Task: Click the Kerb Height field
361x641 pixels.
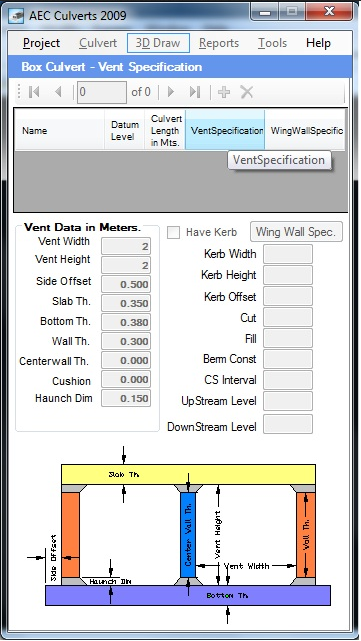Action: (288, 275)
